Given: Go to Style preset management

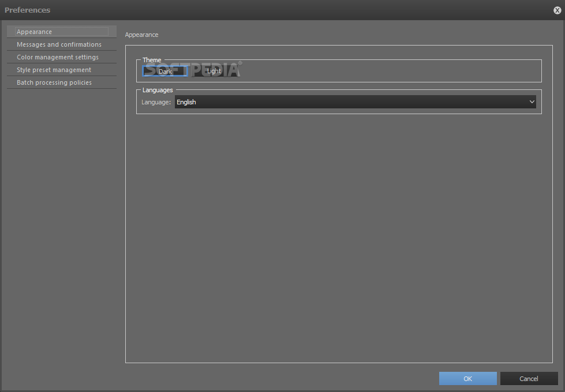Looking at the screenshot, I should click(x=62, y=70).
